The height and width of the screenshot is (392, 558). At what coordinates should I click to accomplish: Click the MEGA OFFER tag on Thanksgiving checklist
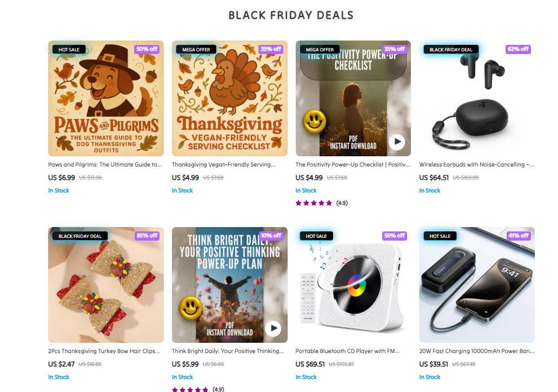pyautogui.click(x=196, y=49)
